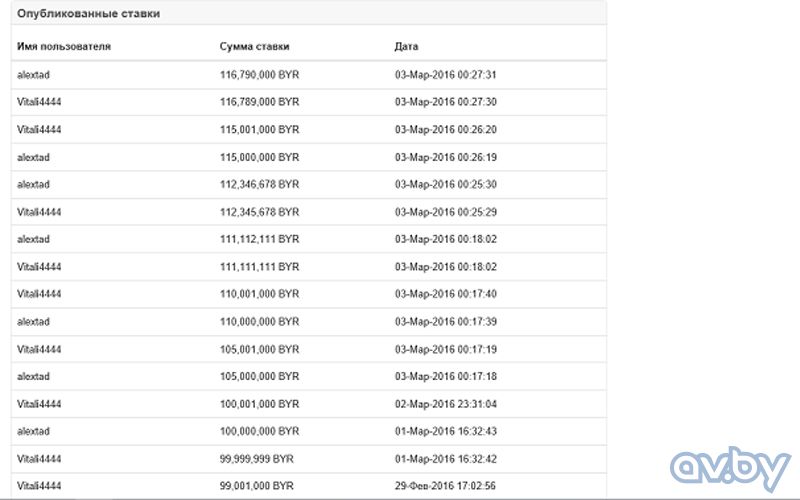Click the date 03-Мар-2016 00:25:29
This screenshot has height=500, width=800.
pos(445,212)
